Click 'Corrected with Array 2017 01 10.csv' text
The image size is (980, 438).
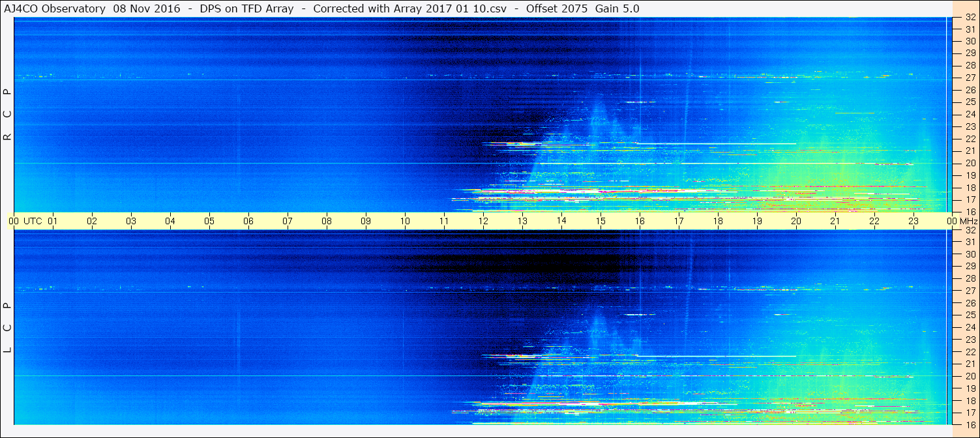(411, 9)
